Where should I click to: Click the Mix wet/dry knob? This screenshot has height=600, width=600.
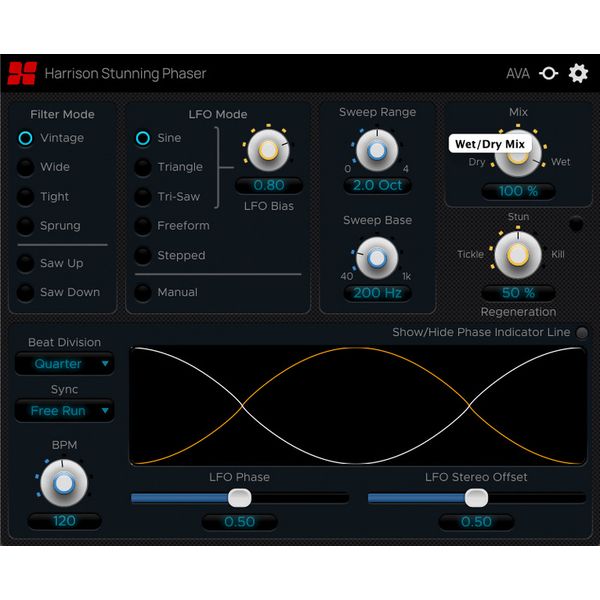point(518,155)
